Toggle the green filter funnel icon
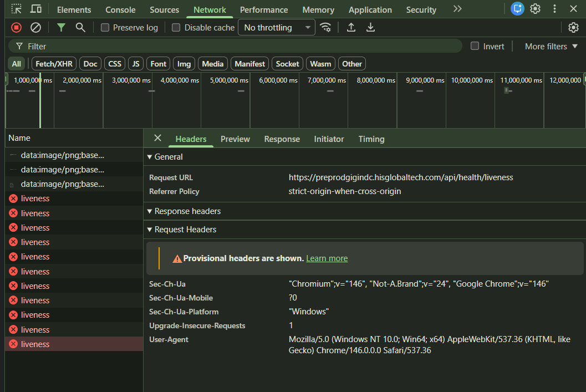Screen dimensions: 586x392 tap(61, 27)
